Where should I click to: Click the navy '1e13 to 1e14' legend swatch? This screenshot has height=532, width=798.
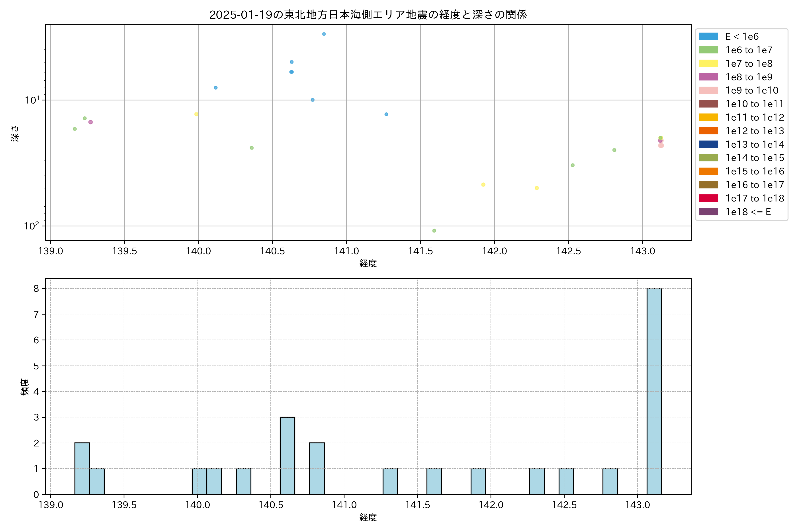click(x=708, y=144)
